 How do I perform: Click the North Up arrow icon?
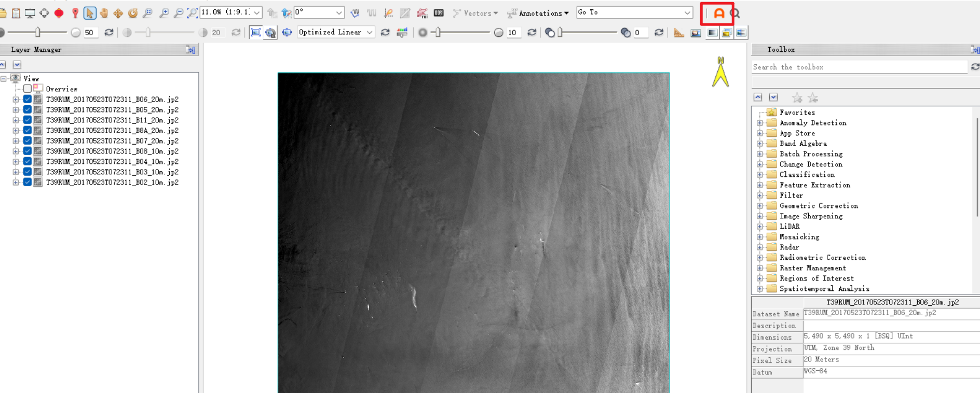[x=287, y=13]
